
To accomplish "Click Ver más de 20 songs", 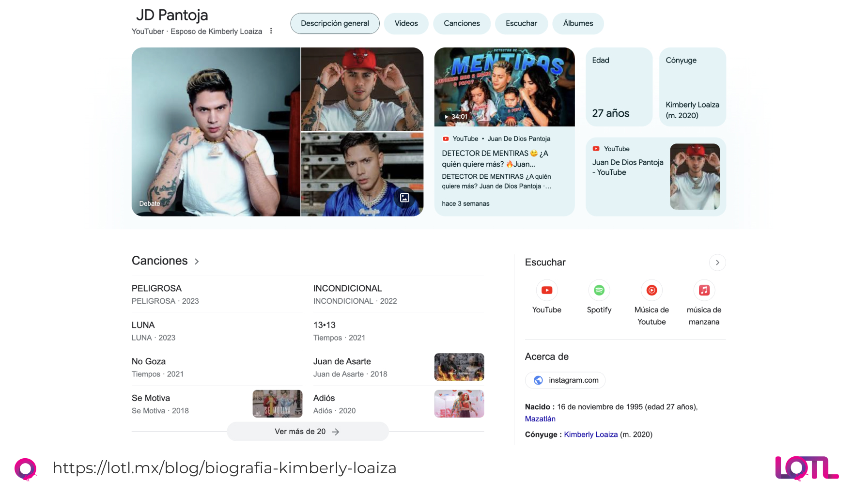I will pyautogui.click(x=307, y=432).
